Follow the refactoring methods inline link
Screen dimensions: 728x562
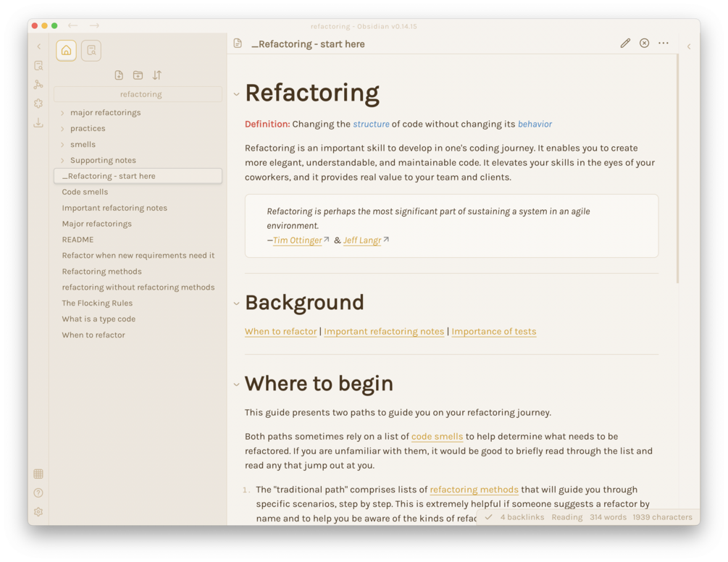(474, 490)
